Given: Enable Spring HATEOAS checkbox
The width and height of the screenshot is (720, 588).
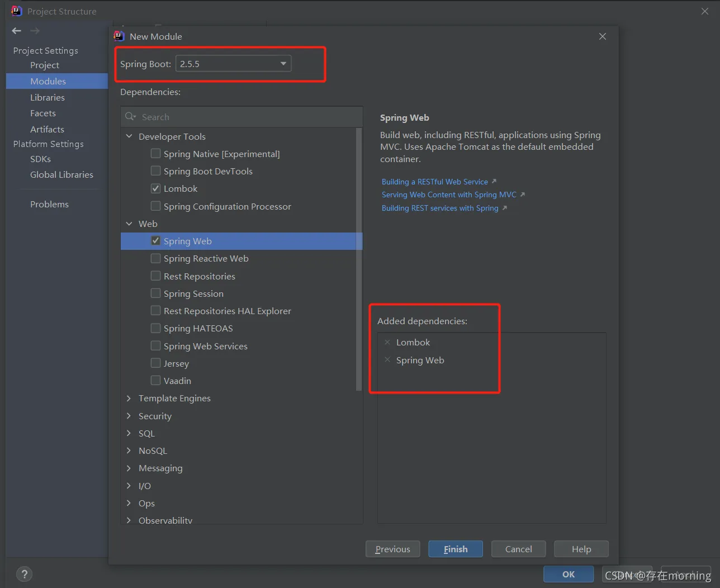Looking at the screenshot, I should 156,328.
